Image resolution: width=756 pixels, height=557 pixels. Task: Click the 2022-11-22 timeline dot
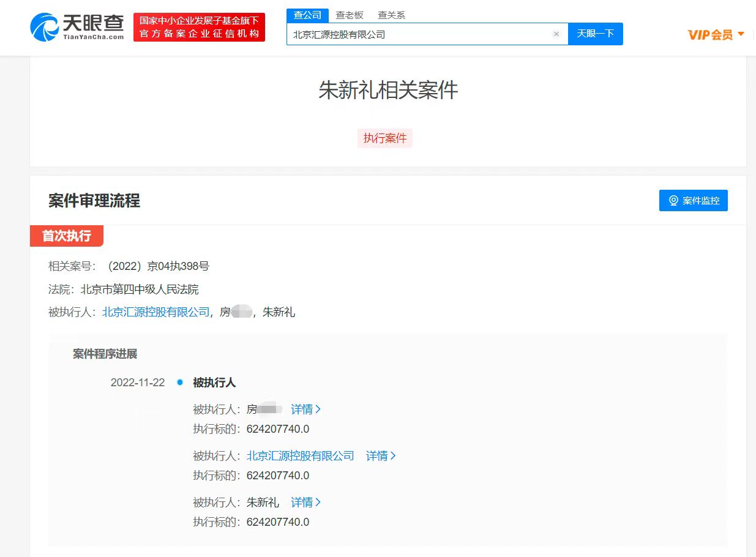180,383
